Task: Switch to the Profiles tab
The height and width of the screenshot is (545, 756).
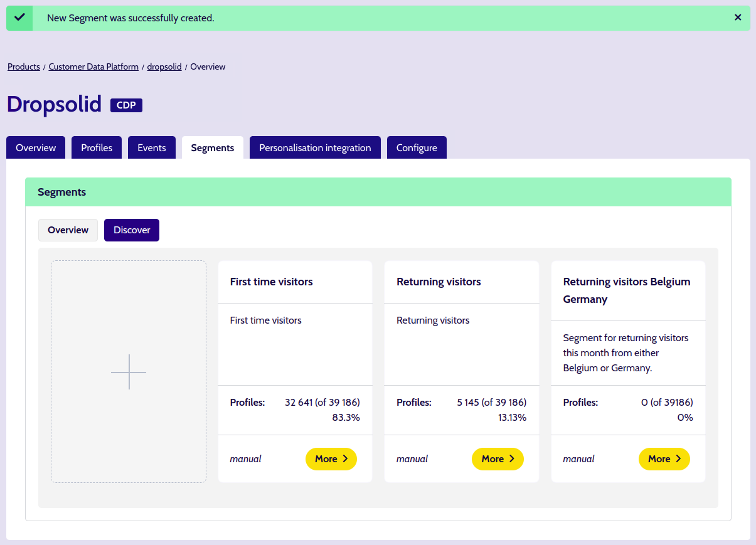Action: [x=97, y=147]
